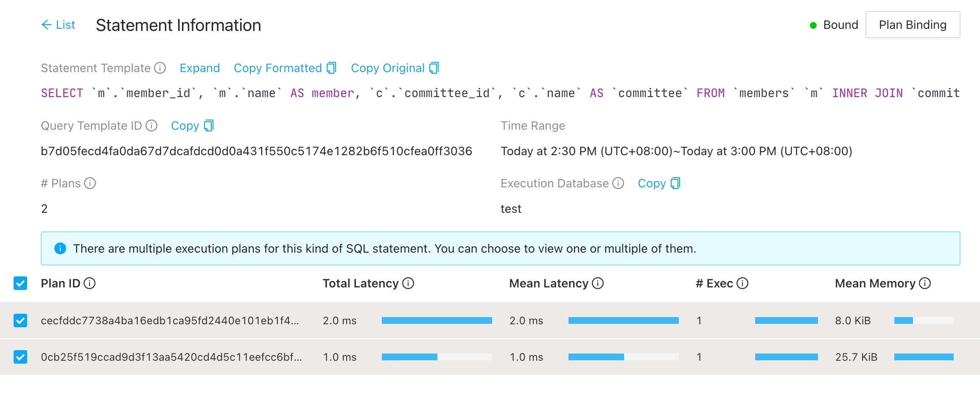
Task: Click the Execution Database info icon
Action: [x=618, y=183]
